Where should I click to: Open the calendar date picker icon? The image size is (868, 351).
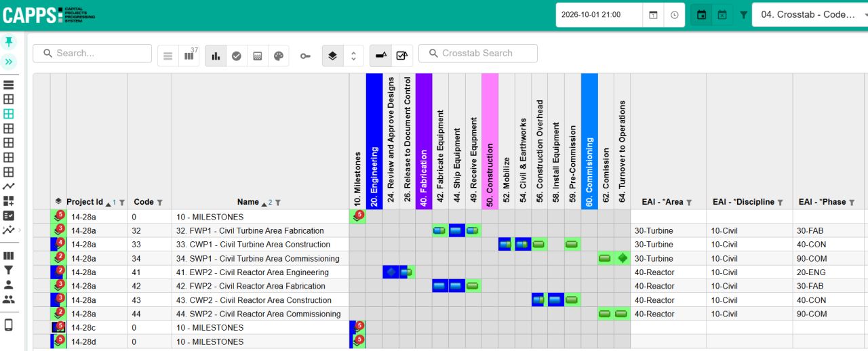click(653, 14)
